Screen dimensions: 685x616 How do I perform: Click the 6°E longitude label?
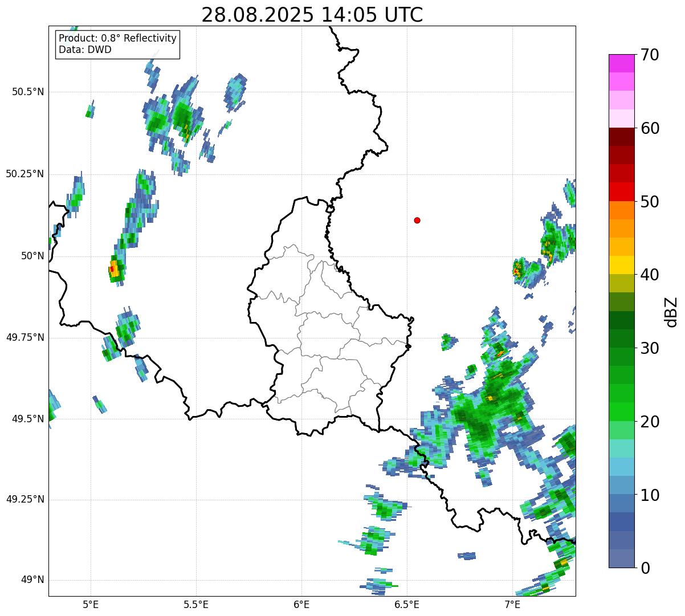[x=301, y=604]
